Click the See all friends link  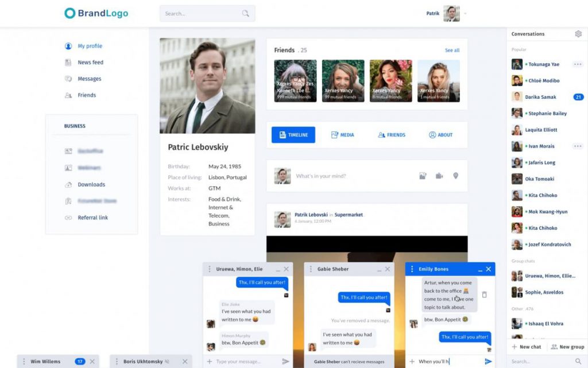(452, 50)
